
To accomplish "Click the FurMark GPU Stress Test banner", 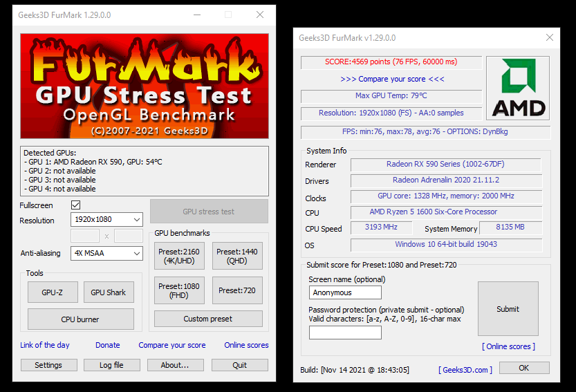I will click(x=145, y=86).
